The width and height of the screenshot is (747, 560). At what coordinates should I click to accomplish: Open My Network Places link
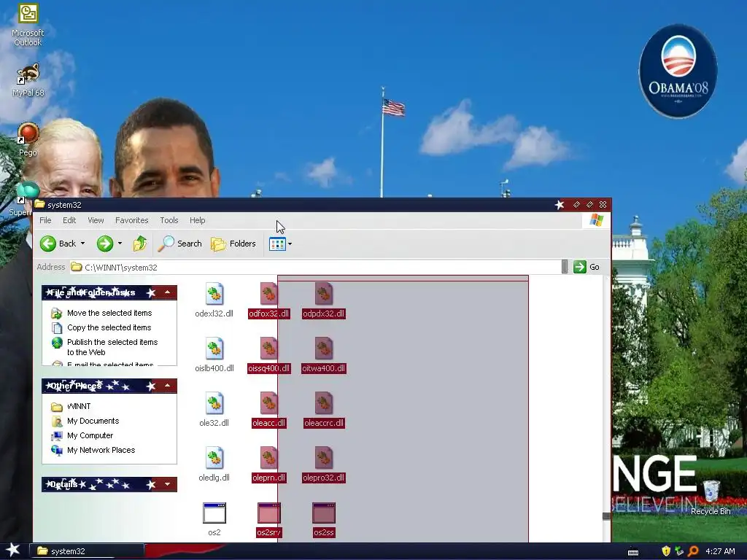[101, 450]
